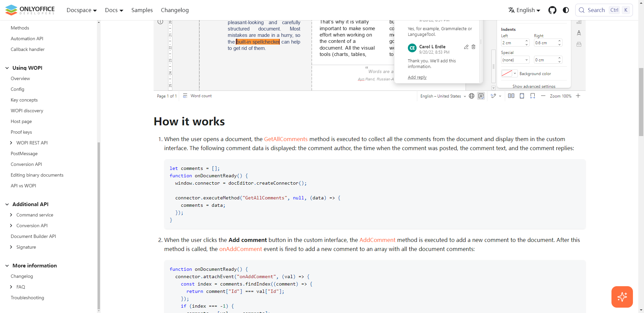Open the Background color swatch picker
The width and height of the screenshot is (644, 313).
pyautogui.click(x=509, y=73)
